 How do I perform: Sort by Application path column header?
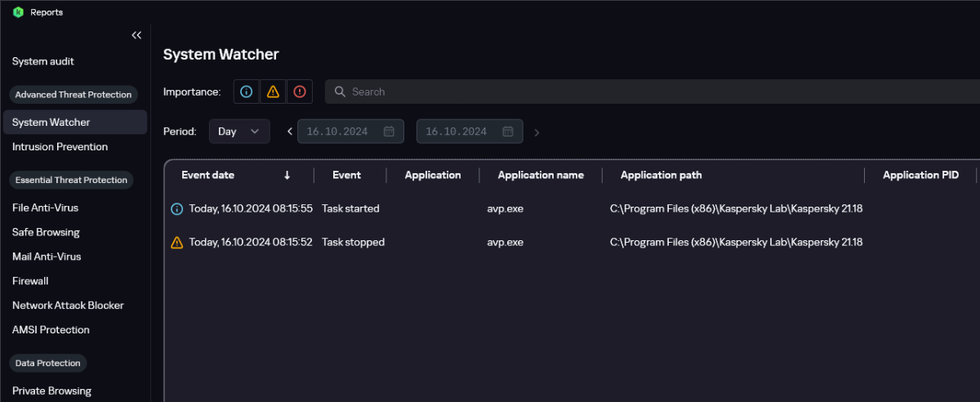click(x=661, y=176)
